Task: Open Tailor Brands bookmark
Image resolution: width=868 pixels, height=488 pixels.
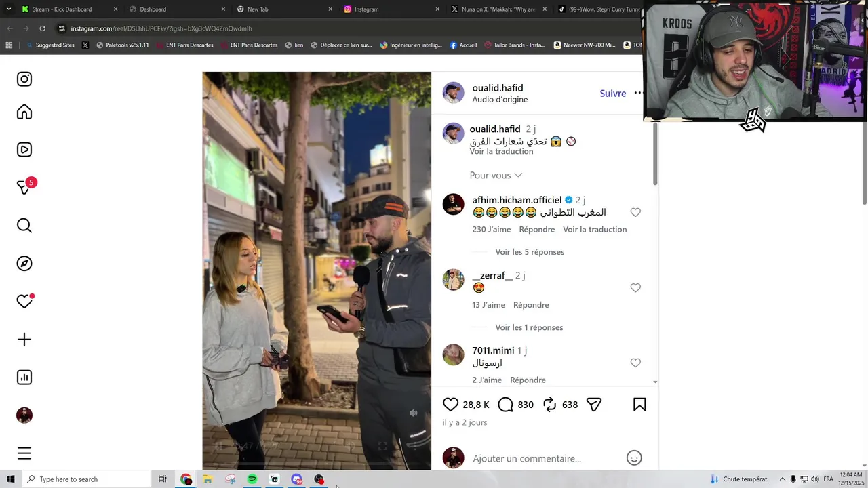Action: point(515,45)
